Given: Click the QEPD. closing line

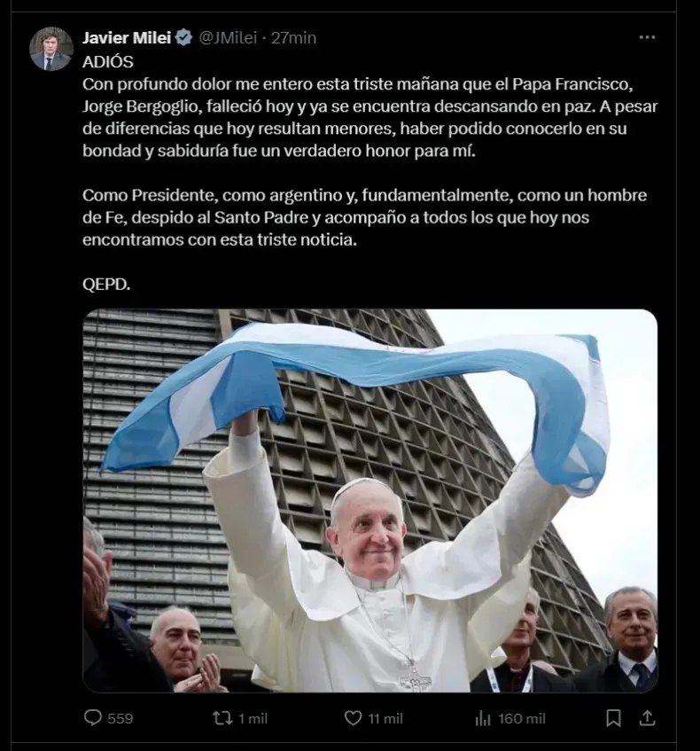Looking at the screenshot, I should click(106, 285).
